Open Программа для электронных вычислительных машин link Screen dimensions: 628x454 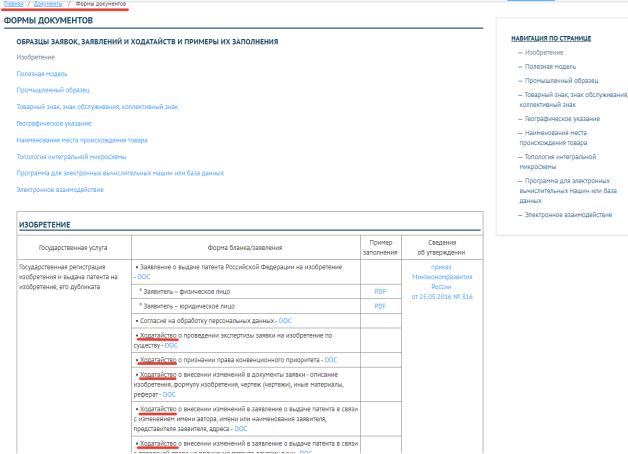120,173
